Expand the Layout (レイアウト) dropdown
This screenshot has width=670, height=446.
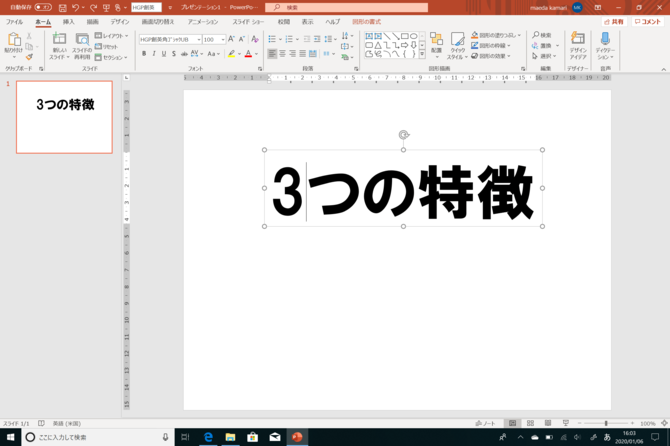pos(111,36)
